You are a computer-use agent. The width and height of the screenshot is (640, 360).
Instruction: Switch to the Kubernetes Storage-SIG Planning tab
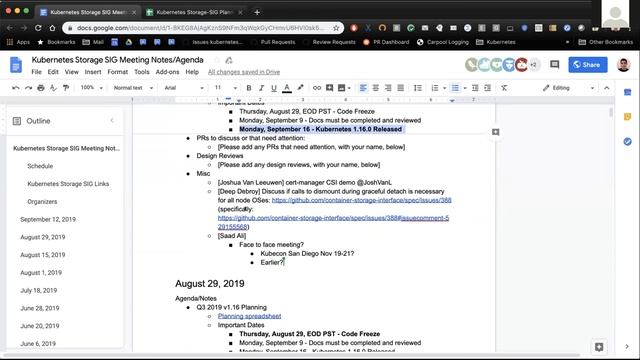point(194,12)
